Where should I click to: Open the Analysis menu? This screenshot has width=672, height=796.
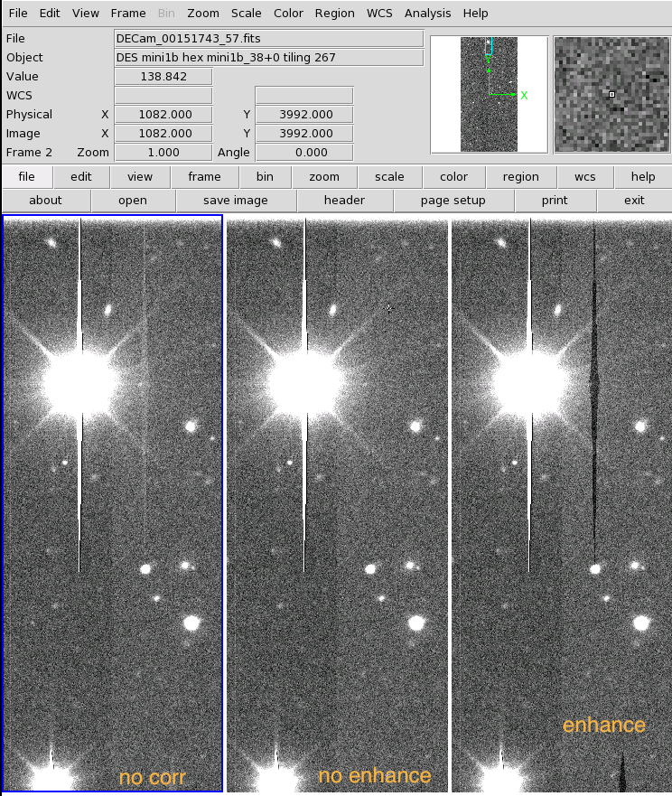(427, 14)
